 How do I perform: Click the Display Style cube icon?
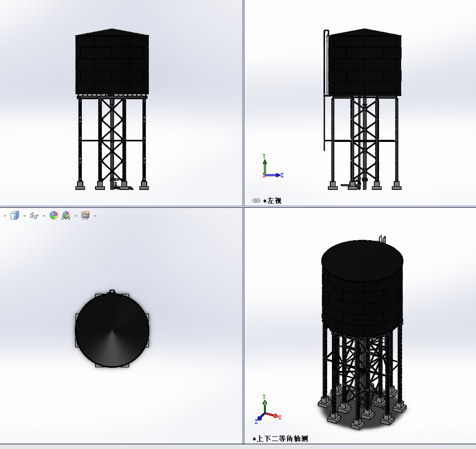pos(15,216)
